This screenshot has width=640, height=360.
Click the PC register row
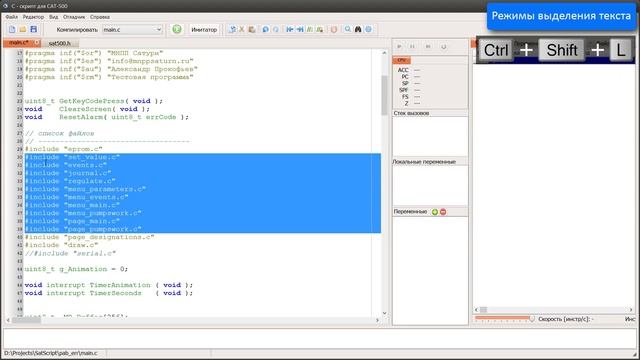pyautogui.click(x=410, y=76)
